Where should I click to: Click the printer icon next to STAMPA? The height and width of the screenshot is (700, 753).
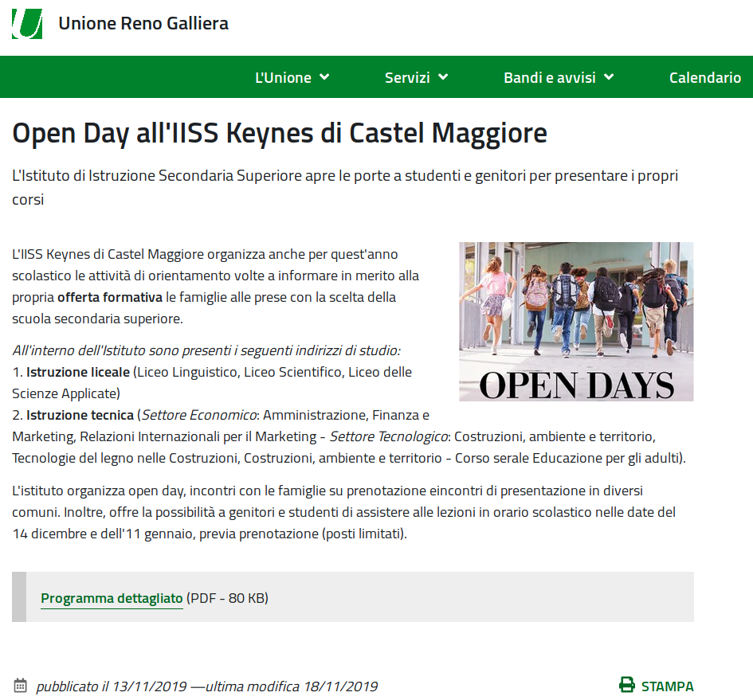626,685
